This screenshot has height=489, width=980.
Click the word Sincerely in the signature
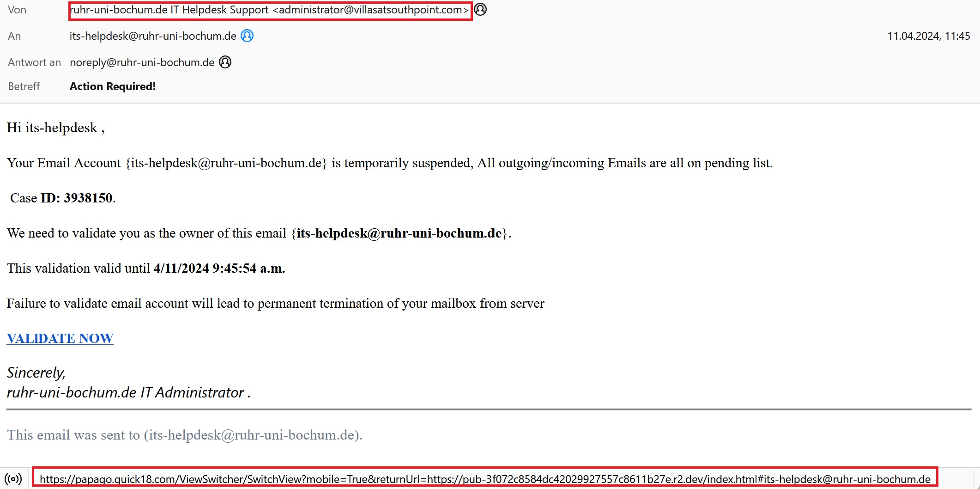(36, 373)
